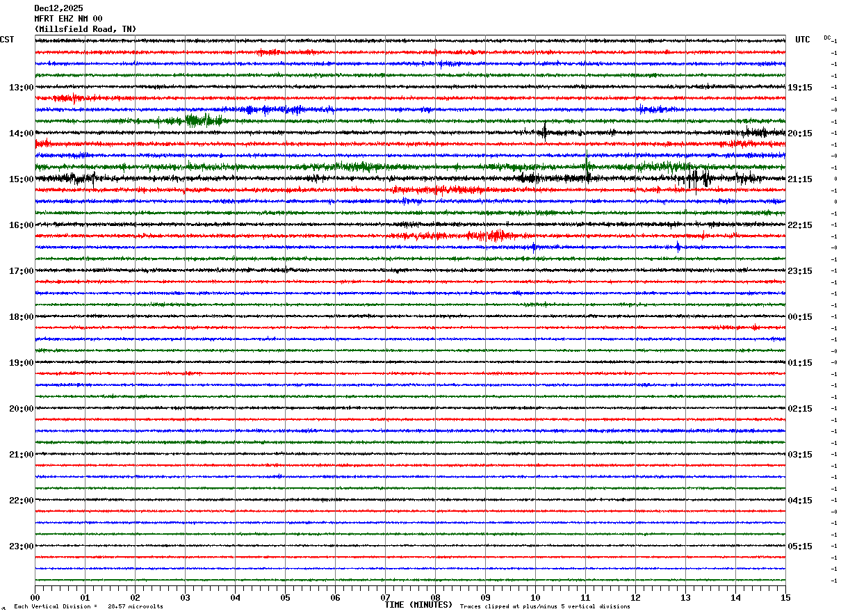Click minute 11 tick label on time axis
This screenshot has height=616, width=841.
(585, 597)
